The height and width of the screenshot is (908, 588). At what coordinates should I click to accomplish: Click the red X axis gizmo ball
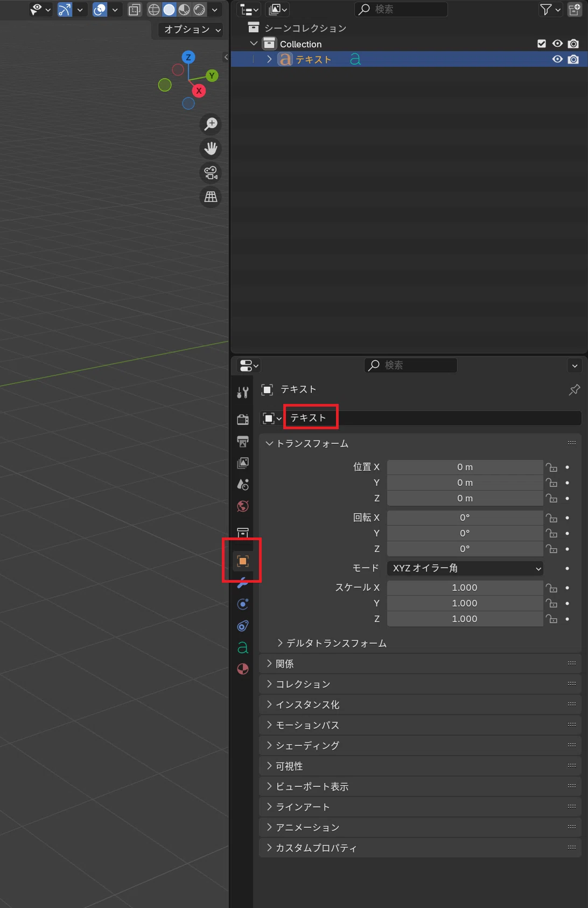199,90
